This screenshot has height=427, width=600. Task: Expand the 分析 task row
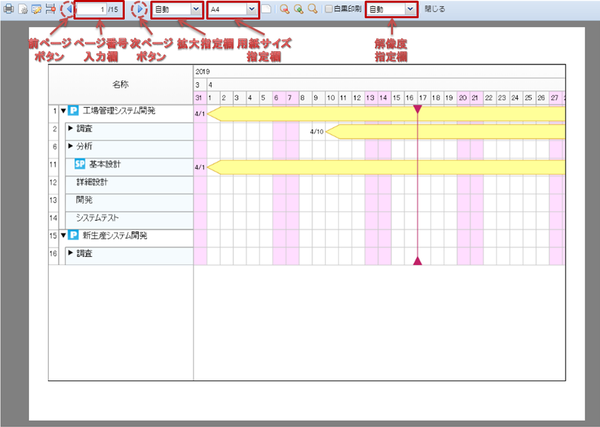(70, 146)
